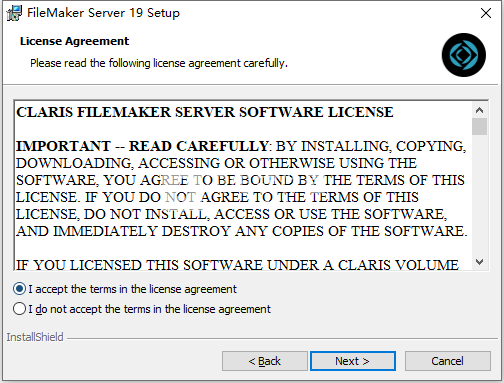
Task: Click the installer icon in title bar
Action: coord(14,13)
